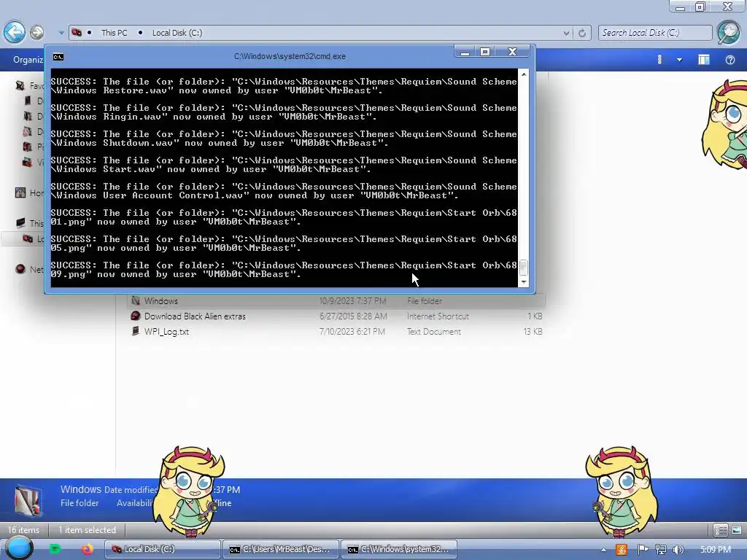747x560 pixels.
Task: Open the recent locations dropdown arrow
Action: click(61, 33)
